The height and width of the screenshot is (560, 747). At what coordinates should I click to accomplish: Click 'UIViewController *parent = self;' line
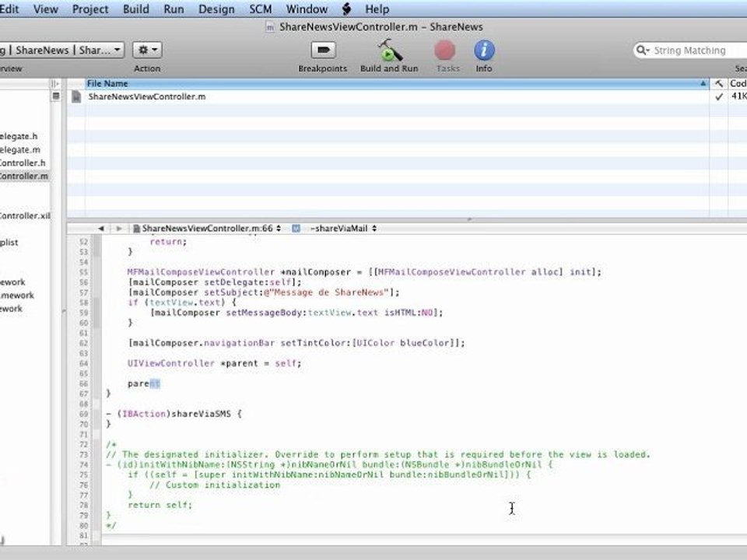click(215, 363)
